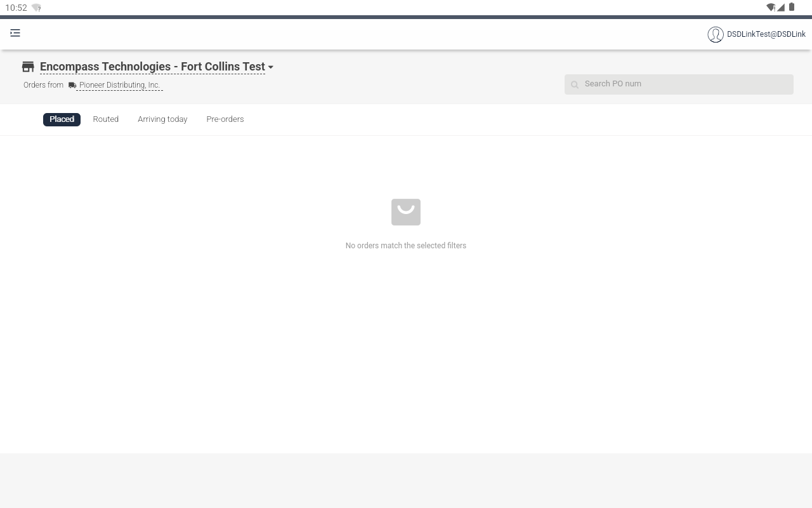Image resolution: width=812 pixels, height=508 pixels.
Task: Focus the Search PO num field
Action: [679, 84]
